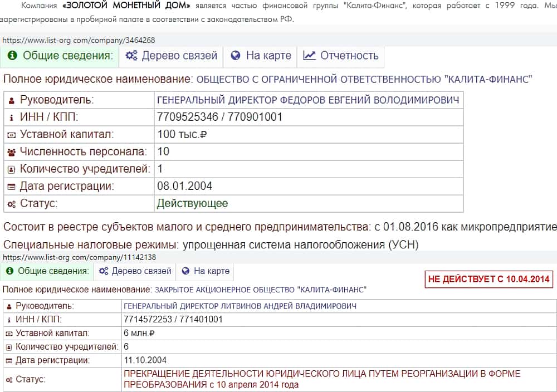Image resolution: width=557 pixels, height=392 pixels.
Task: Open the 'Отчетность' tab
Action: coord(341,56)
